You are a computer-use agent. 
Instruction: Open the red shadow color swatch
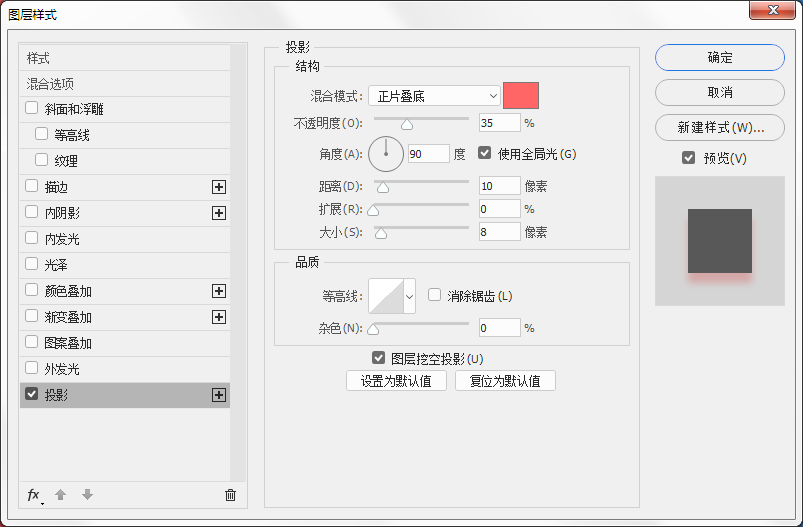[521, 95]
